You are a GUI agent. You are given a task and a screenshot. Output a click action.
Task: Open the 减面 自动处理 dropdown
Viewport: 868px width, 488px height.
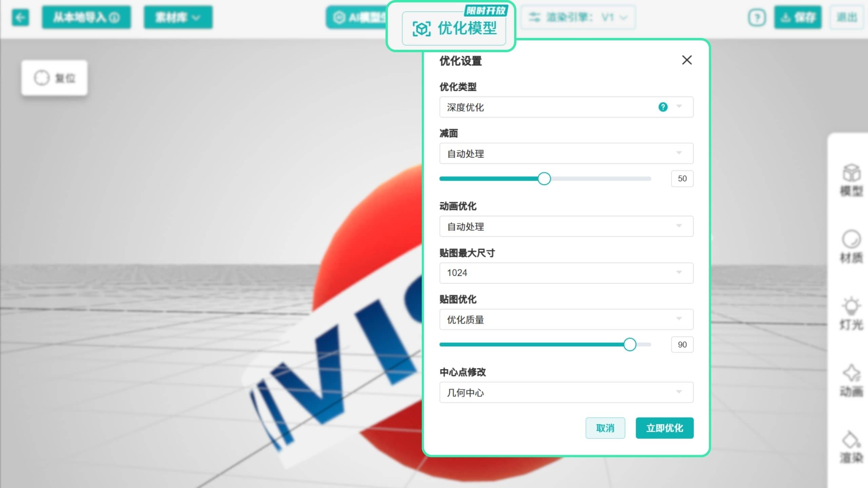point(566,154)
